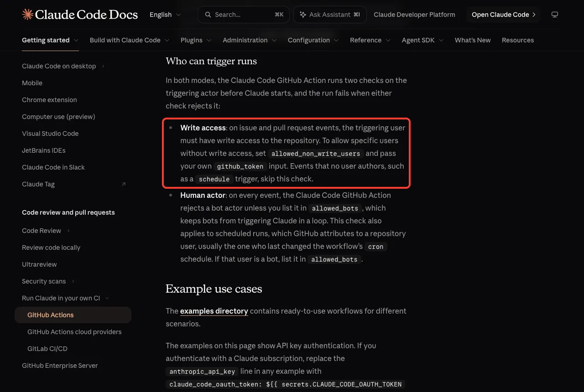Click the Claude Code Docs starburst logo
The image size is (584, 392).
pyautogui.click(x=27, y=15)
